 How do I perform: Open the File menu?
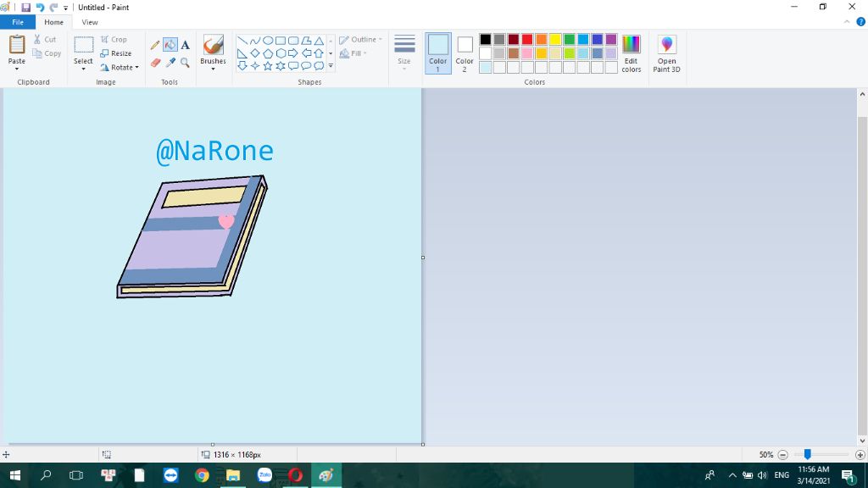(x=18, y=22)
